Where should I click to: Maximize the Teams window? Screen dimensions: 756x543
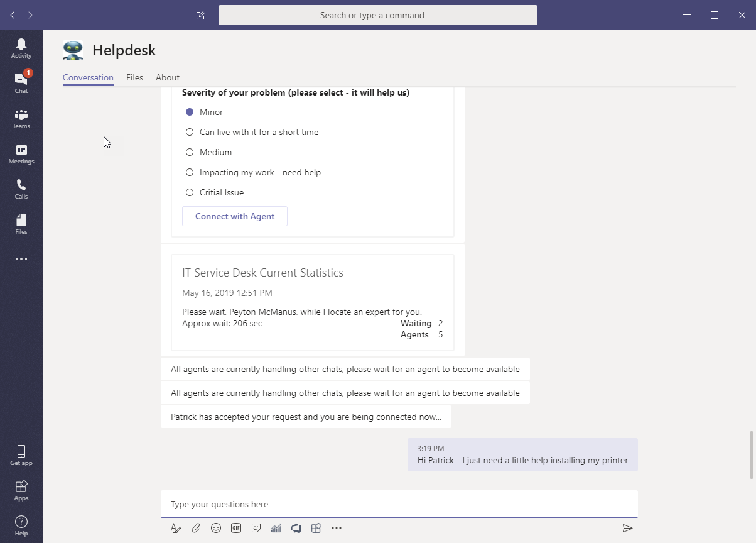pos(715,15)
